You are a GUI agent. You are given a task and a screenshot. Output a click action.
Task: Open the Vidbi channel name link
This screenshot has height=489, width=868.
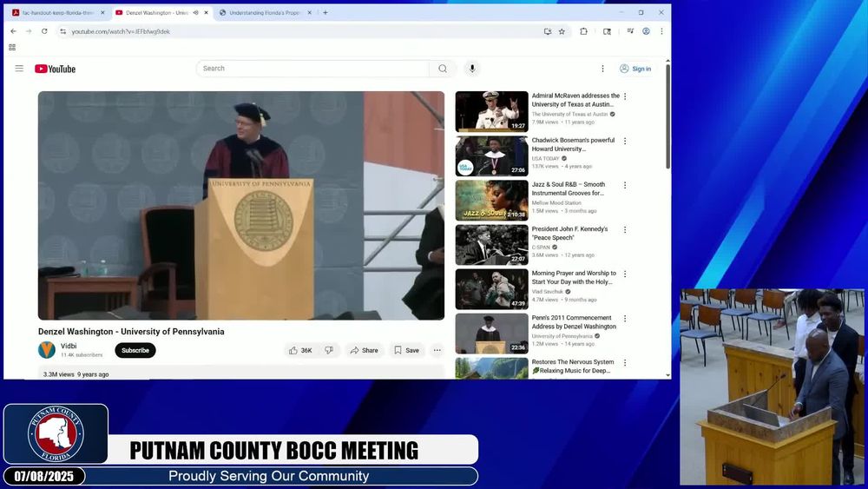pyautogui.click(x=69, y=346)
